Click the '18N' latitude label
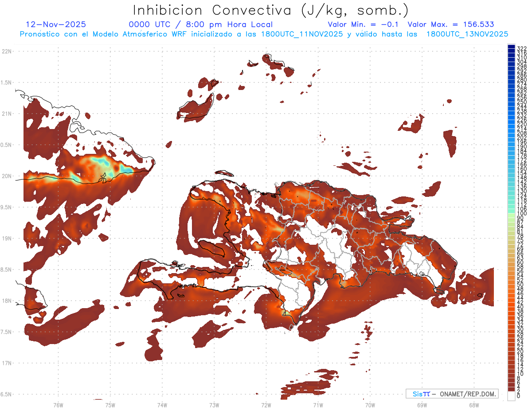Image resolution: width=532 pixels, height=411 pixels. coord(7,301)
